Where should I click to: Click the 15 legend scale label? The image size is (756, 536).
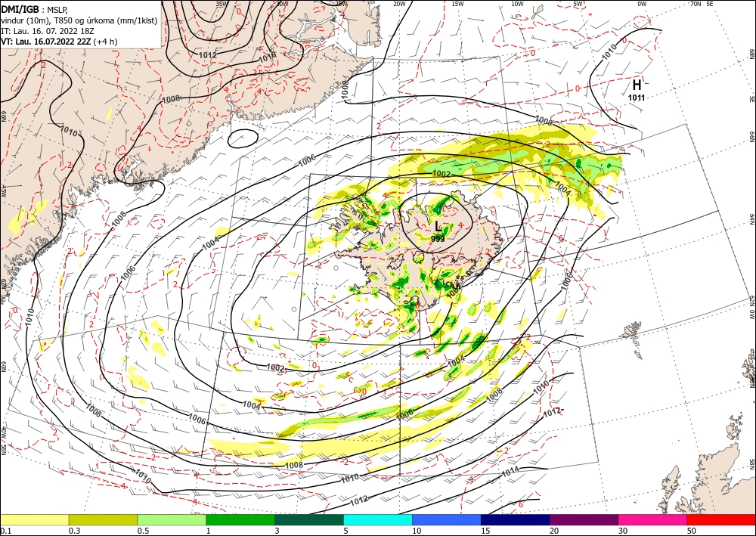pos(485,531)
